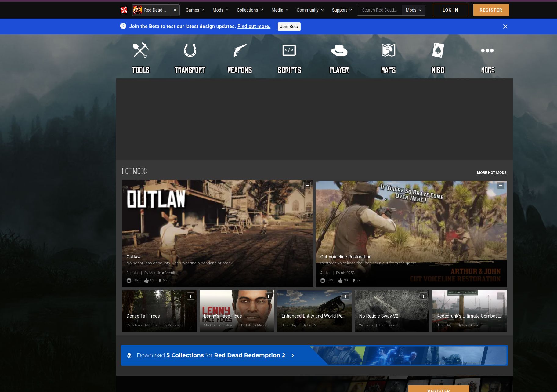Open the Misc playing card category
The height and width of the screenshot is (392, 557).
(438, 50)
